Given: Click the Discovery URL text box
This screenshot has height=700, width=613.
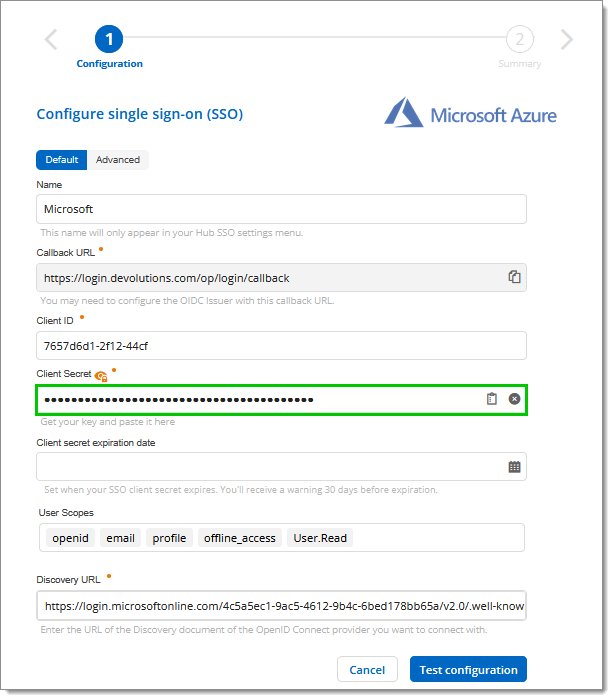Looking at the screenshot, I should point(281,606).
